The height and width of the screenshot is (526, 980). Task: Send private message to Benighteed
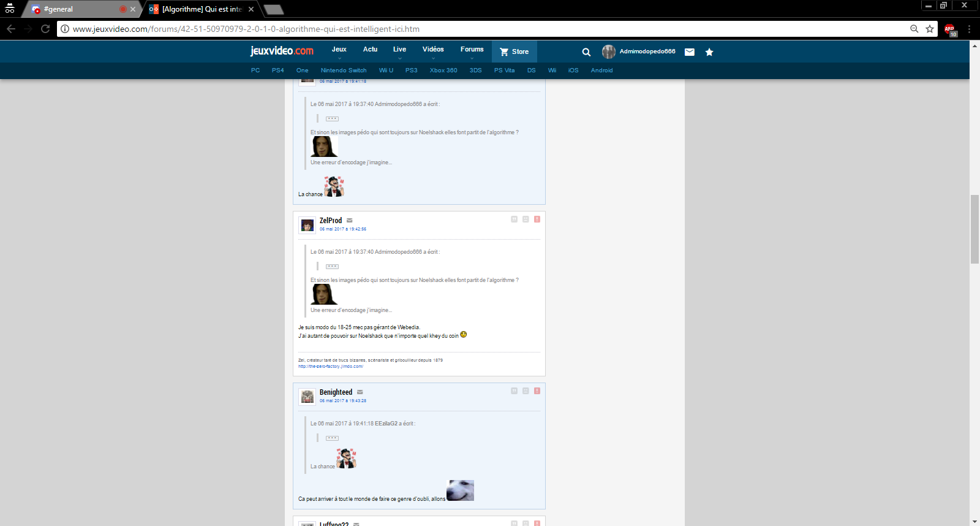coord(360,392)
